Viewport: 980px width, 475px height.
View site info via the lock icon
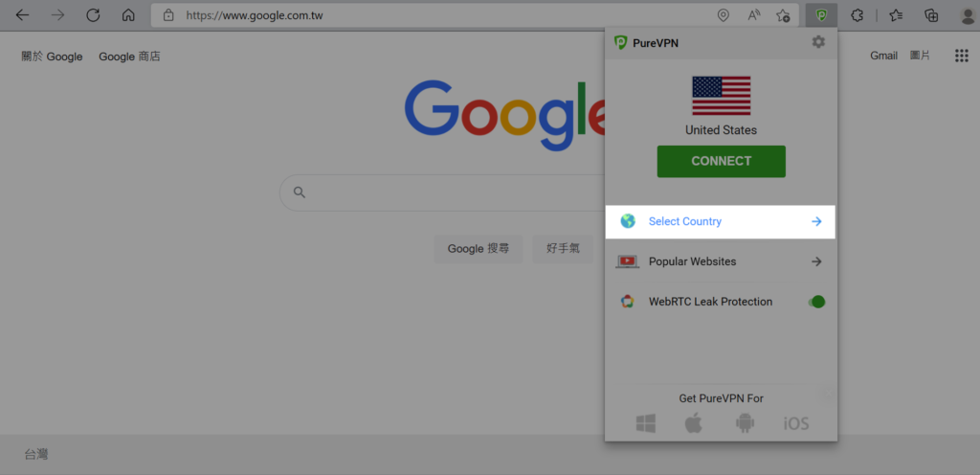click(x=168, y=15)
